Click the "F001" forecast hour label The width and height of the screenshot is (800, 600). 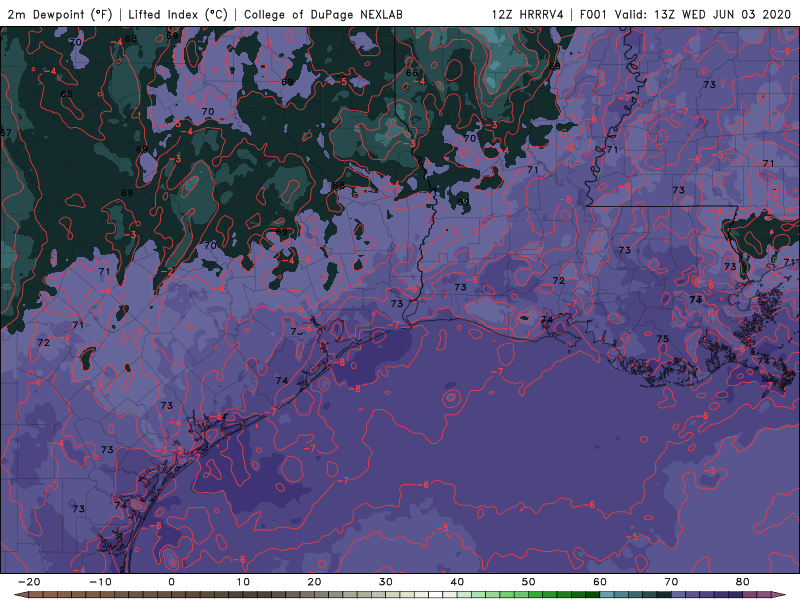594,14
